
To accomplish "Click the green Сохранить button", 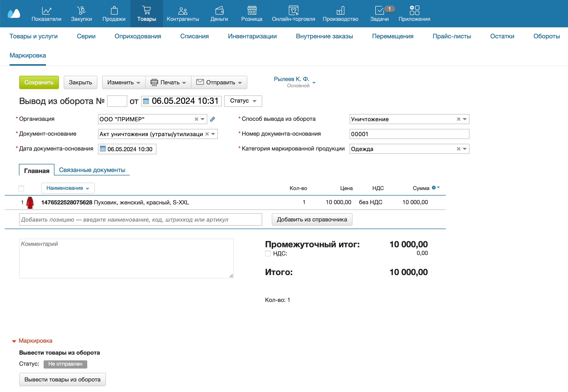I will [x=39, y=82].
